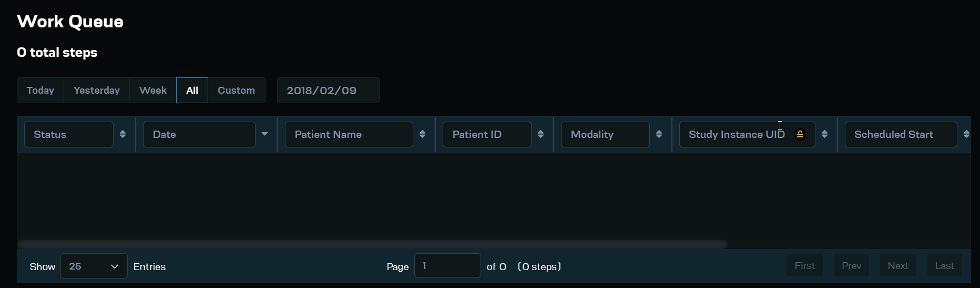Sort by the Status column arrows
Screen dimensions: 980x288
pos(122,134)
